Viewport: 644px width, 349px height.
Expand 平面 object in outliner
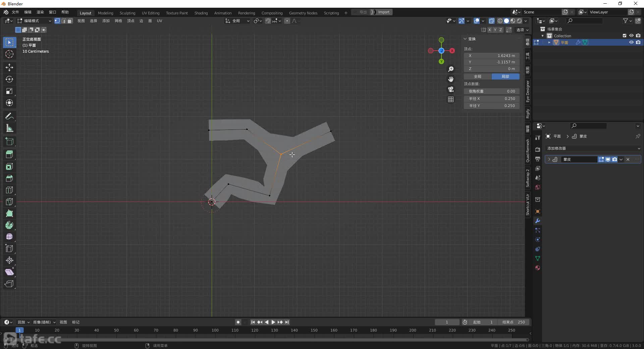549,42
